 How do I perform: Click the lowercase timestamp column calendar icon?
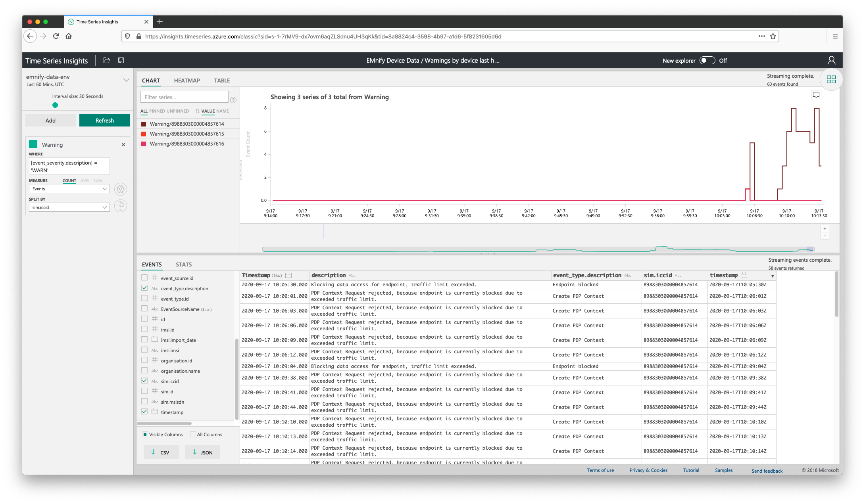(744, 275)
